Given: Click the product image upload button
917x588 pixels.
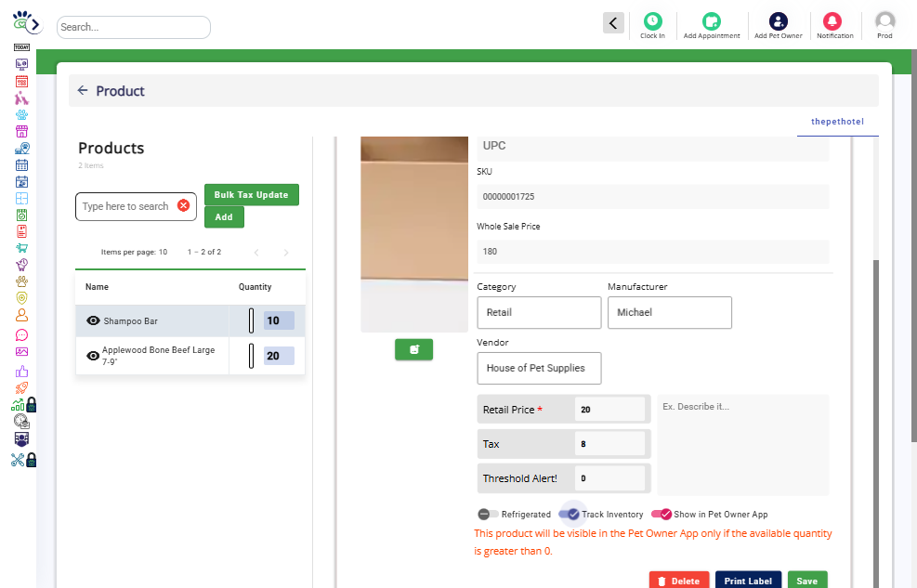Looking at the screenshot, I should (x=413, y=349).
